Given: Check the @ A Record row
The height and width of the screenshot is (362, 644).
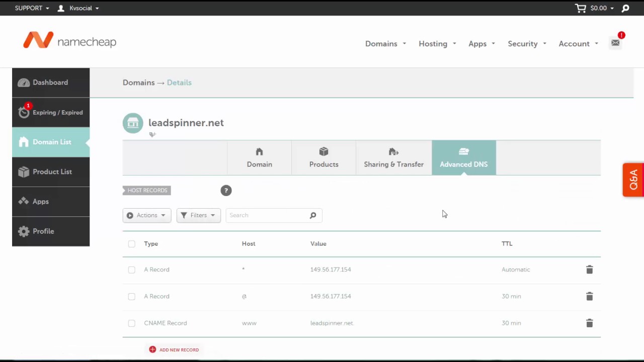Looking at the screenshot, I should tap(131, 296).
